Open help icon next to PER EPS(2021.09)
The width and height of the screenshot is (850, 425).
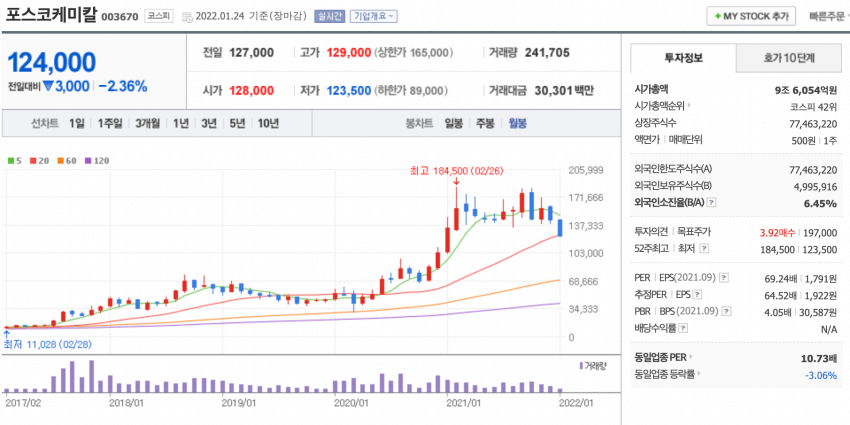(x=724, y=278)
